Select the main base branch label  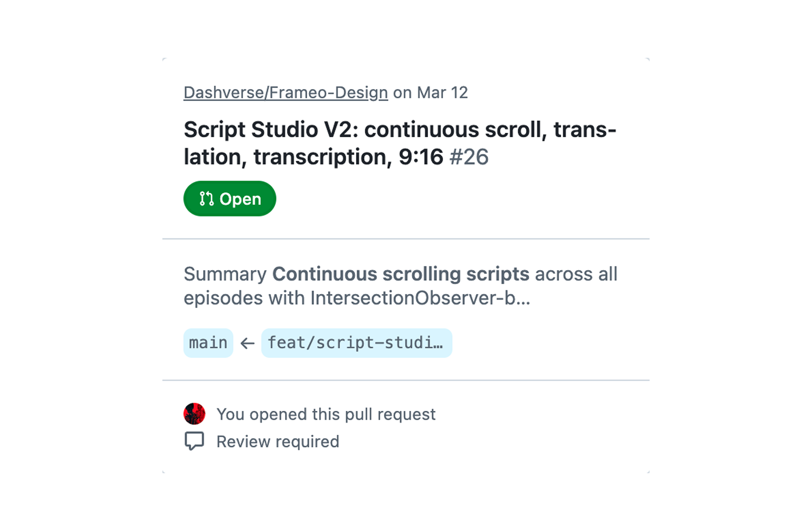click(x=208, y=343)
